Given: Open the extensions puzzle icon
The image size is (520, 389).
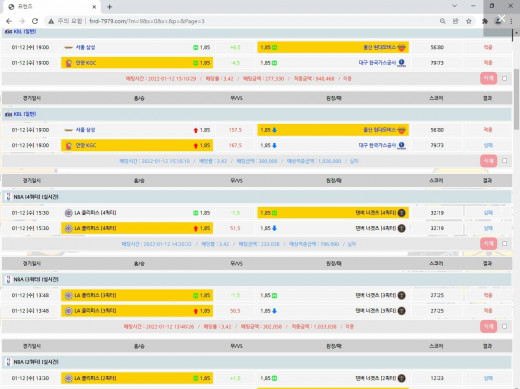Looking at the screenshot, I should [x=485, y=21].
